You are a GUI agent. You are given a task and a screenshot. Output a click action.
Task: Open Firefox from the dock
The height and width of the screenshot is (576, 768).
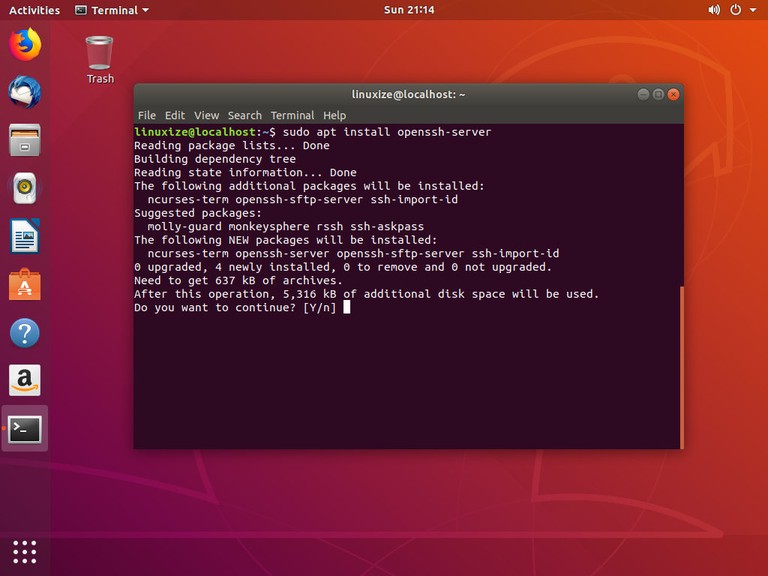click(25, 44)
